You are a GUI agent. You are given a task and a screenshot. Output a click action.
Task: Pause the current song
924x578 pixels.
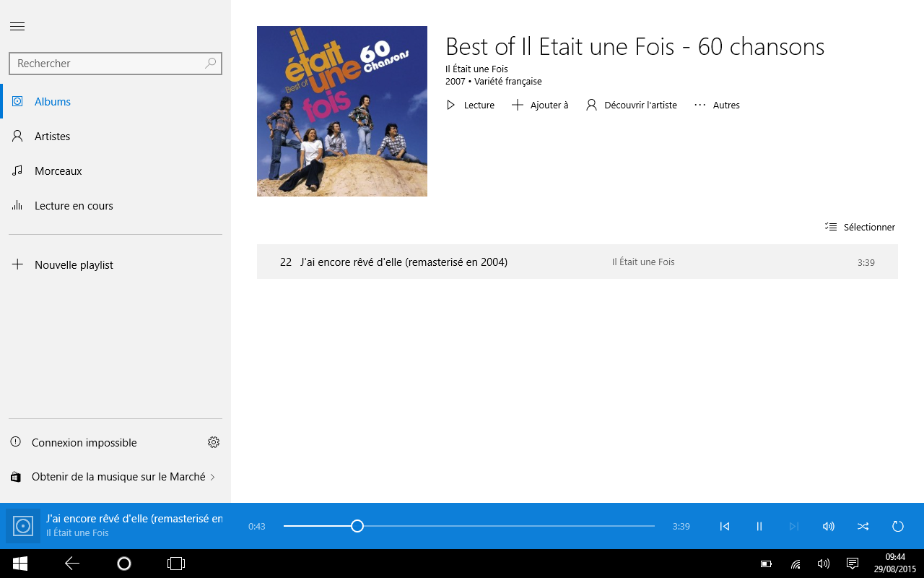pyautogui.click(x=759, y=526)
